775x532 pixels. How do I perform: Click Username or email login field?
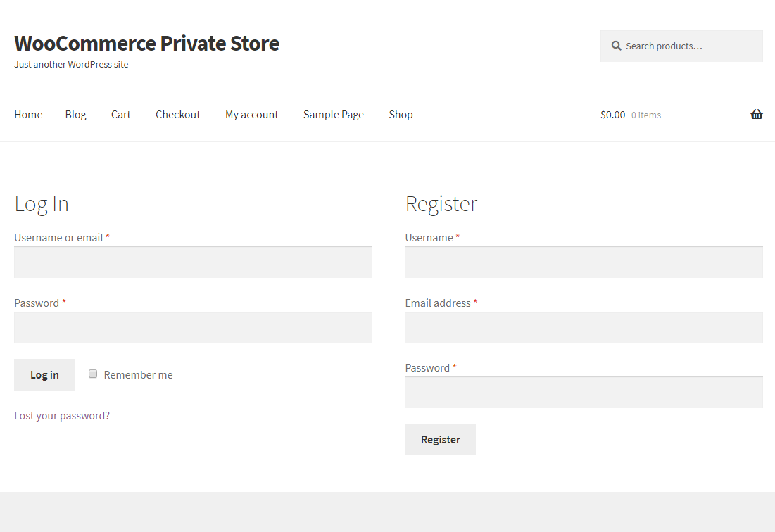(x=193, y=262)
